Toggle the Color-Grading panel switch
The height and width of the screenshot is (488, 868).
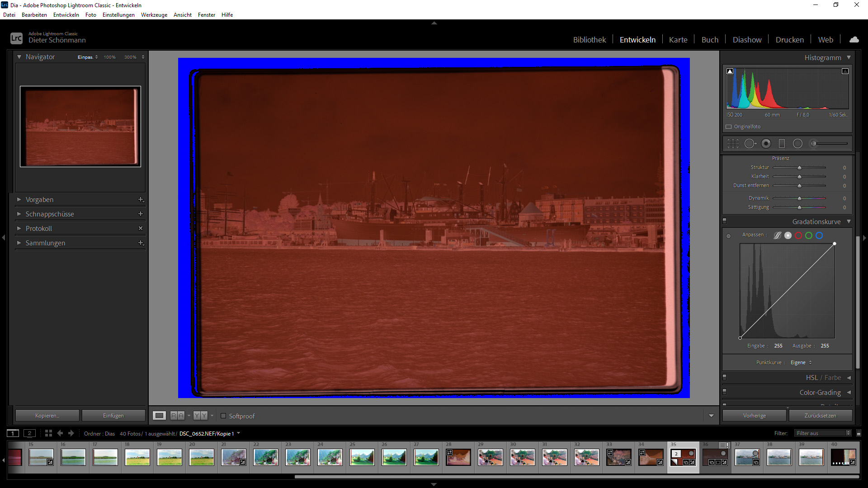[725, 392]
